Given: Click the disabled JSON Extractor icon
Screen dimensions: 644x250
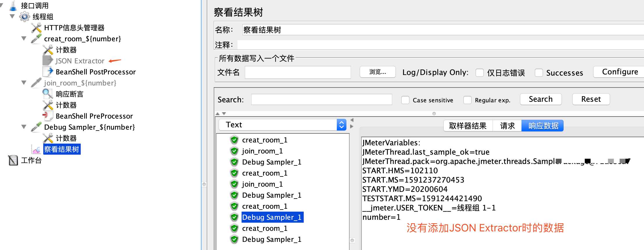Looking at the screenshot, I should click(x=48, y=61).
